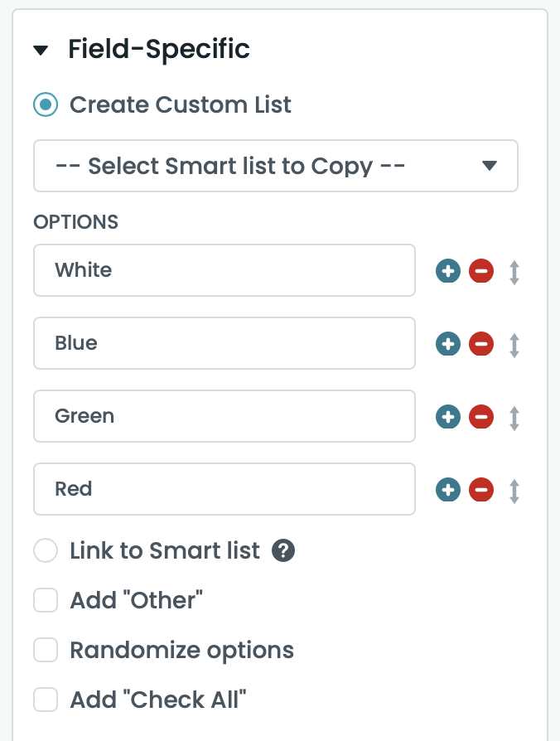Click the reorder handle for Red option

coord(514,491)
